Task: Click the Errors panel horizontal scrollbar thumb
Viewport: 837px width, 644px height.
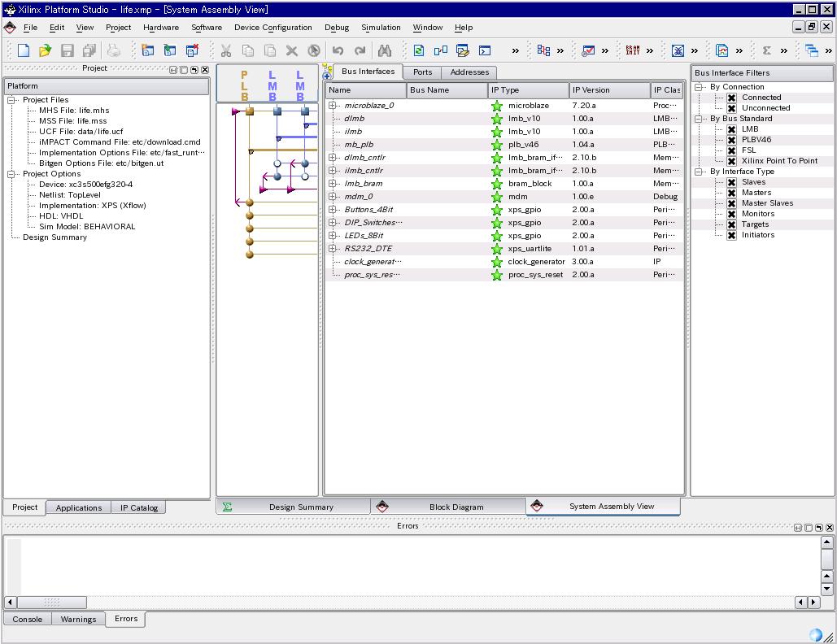Action: [52, 603]
